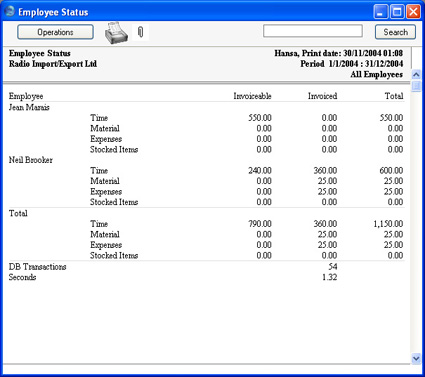Click the Employee Status report title heading

pos(40,53)
